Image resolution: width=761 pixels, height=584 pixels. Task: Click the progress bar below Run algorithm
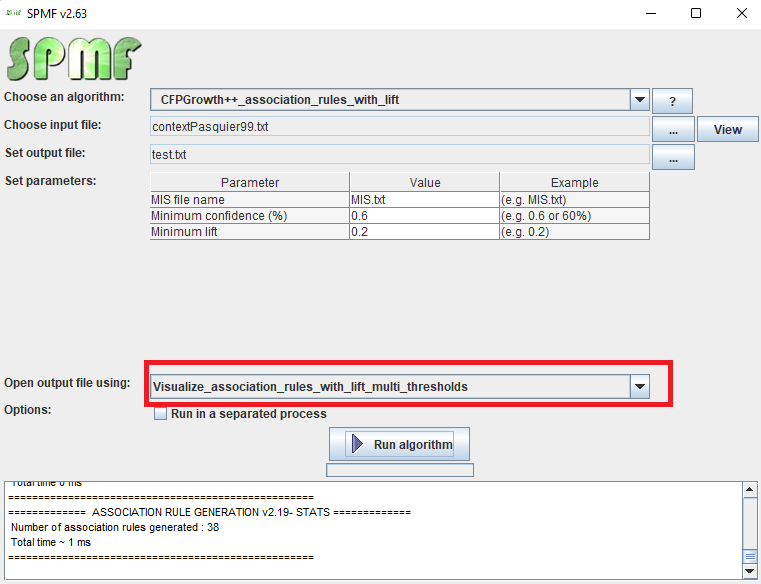399,470
